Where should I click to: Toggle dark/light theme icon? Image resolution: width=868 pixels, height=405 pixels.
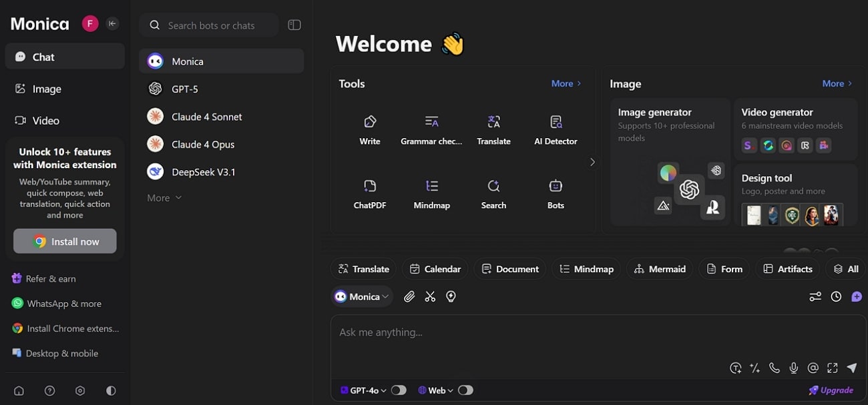(x=111, y=391)
